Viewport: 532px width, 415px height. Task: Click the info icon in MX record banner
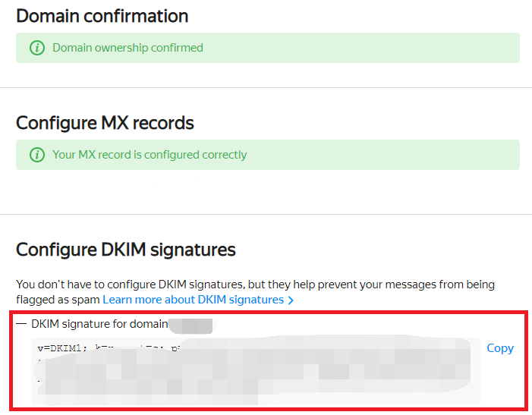point(36,155)
